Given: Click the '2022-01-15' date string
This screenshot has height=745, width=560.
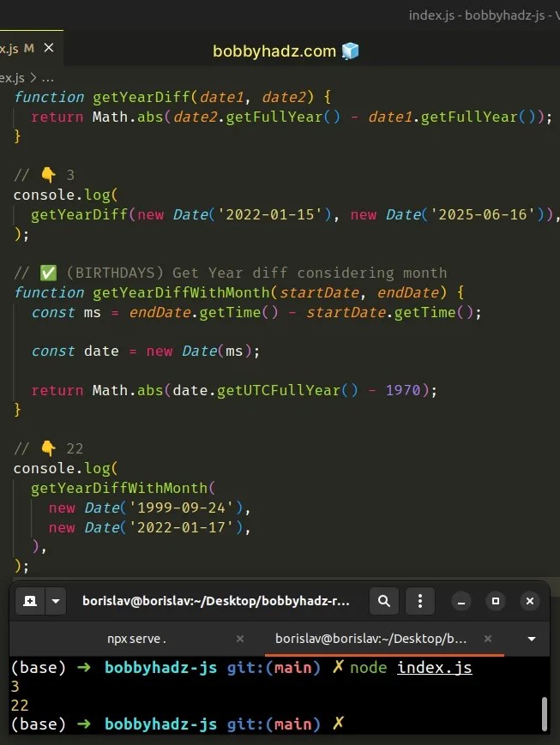Looking at the screenshot, I should (x=270, y=214).
